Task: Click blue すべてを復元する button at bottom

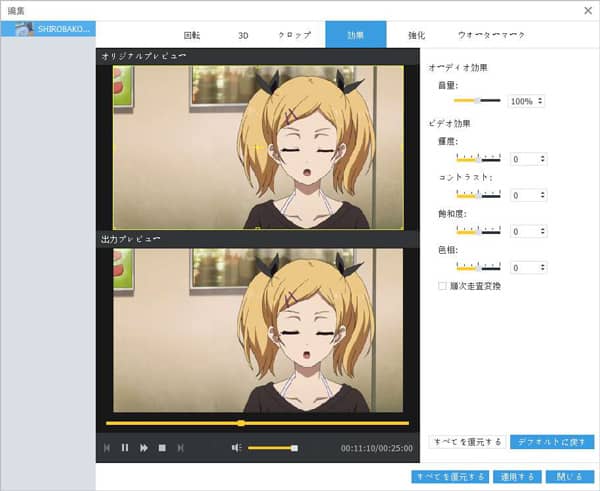Action: coord(450,477)
